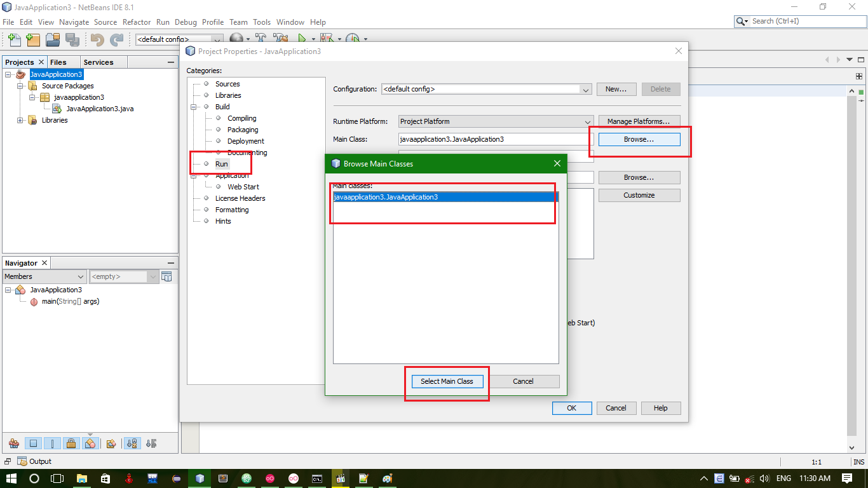This screenshot has height=488, width=868.
Task: Click restore-window icon beside Output
Action: [x=8, y=461]
